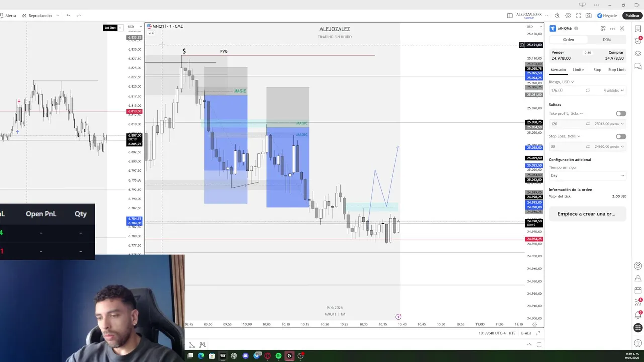Open the 25012.00 precio dropdown
The height and width of the screenshot is (362, 644).
click(x=609, y=124)
